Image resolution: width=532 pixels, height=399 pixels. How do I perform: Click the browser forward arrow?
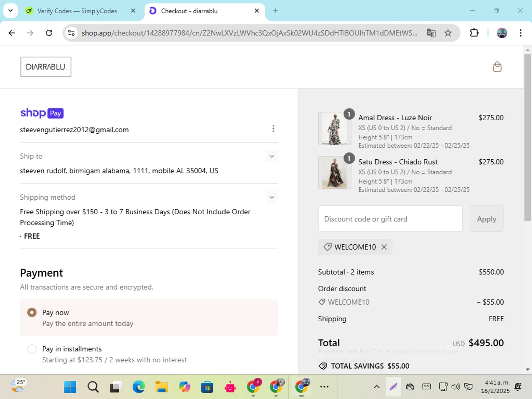point(30,33)
